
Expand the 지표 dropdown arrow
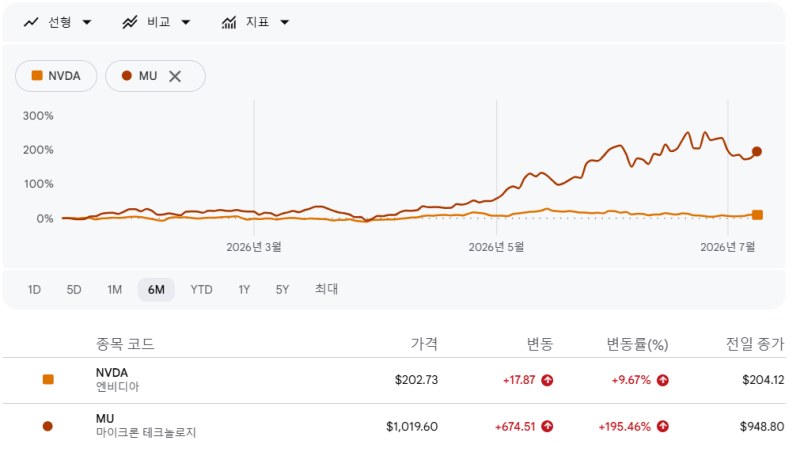click(285, 22)
